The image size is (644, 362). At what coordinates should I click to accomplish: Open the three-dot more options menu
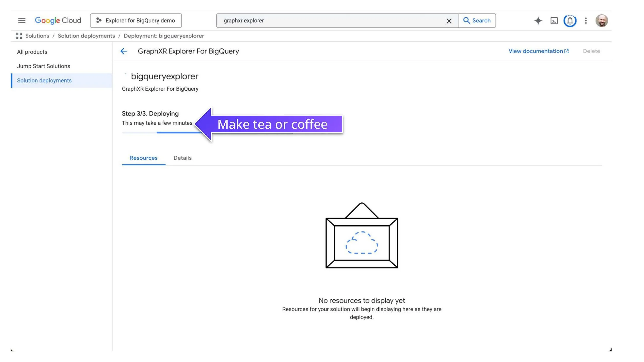[586, 21]
